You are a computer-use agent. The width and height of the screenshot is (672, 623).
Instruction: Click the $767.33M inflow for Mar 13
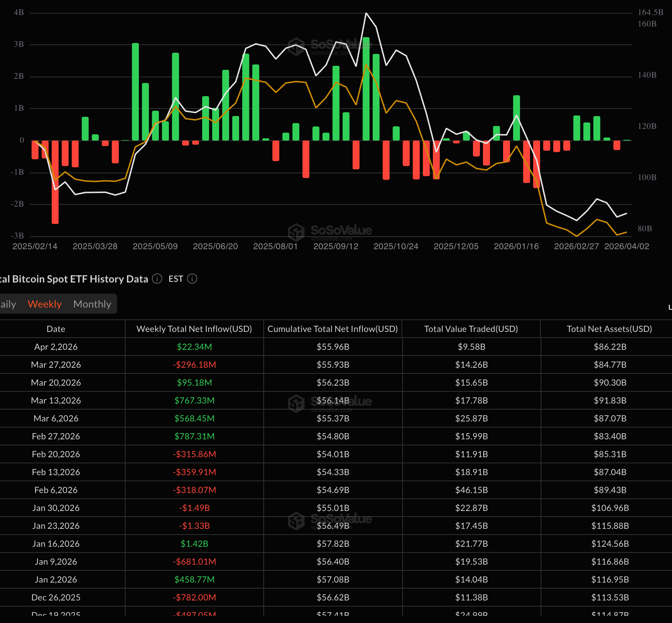[x=194, y=401]
